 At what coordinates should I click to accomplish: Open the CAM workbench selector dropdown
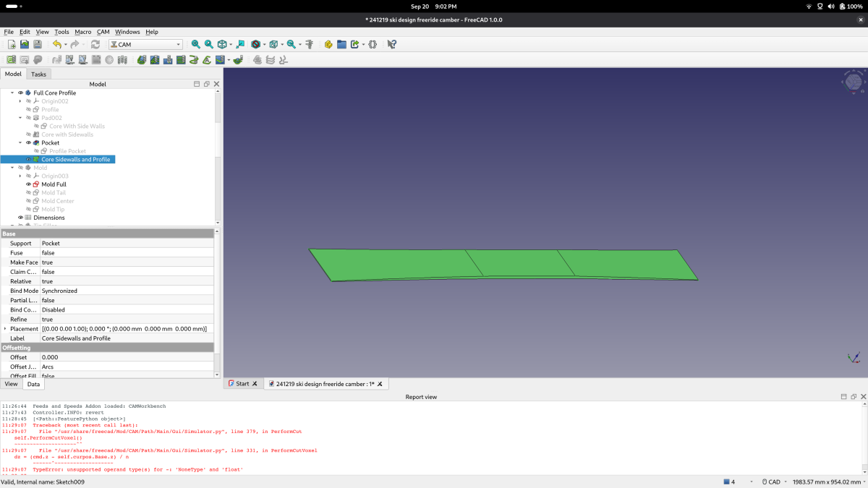(x=145, y=44)
